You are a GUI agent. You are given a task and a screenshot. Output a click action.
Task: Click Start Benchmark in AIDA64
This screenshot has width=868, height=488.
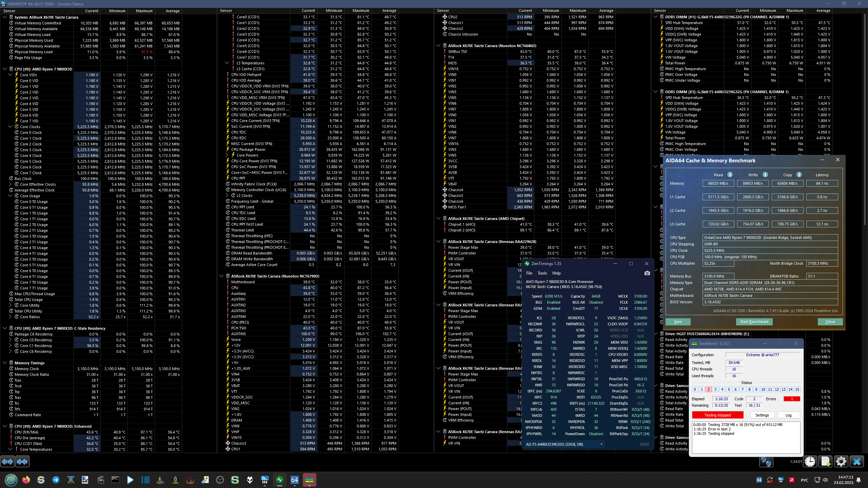754,322
